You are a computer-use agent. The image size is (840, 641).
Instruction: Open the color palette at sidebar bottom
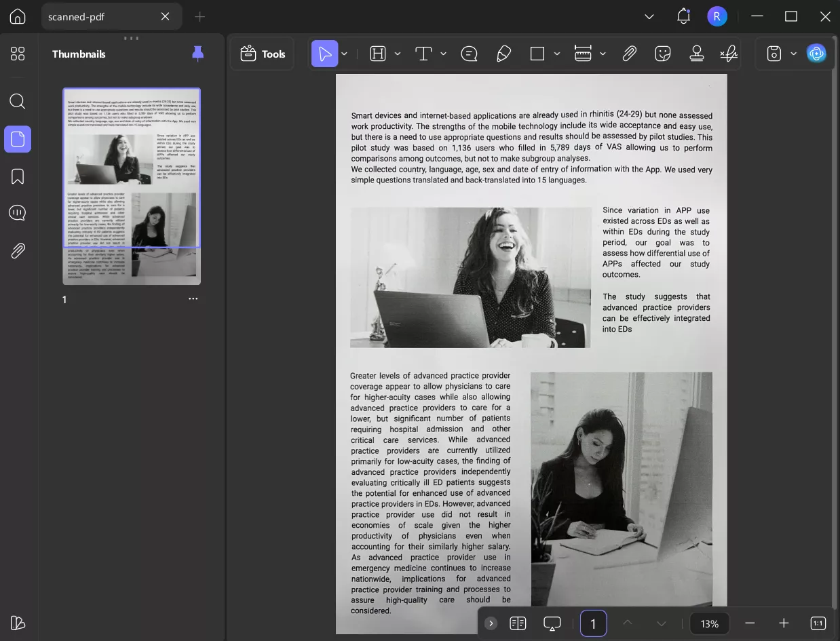pos(18,623)
